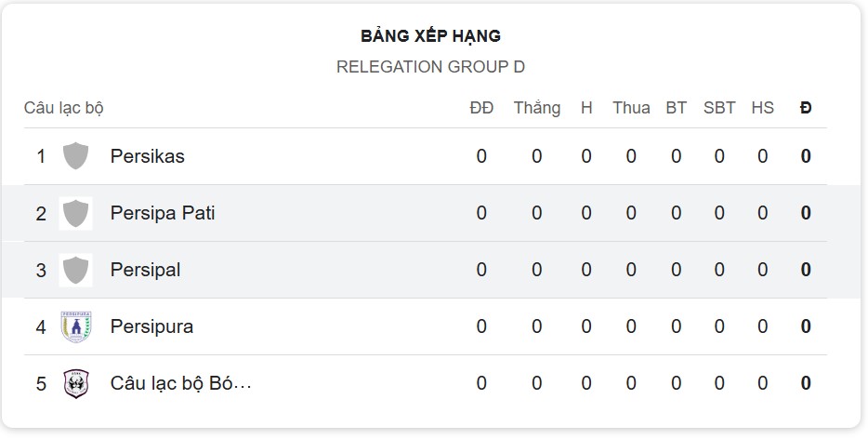Click the ĐĐ matches-played column header
This screenshot has width=868, height=439.
(481, 108)
